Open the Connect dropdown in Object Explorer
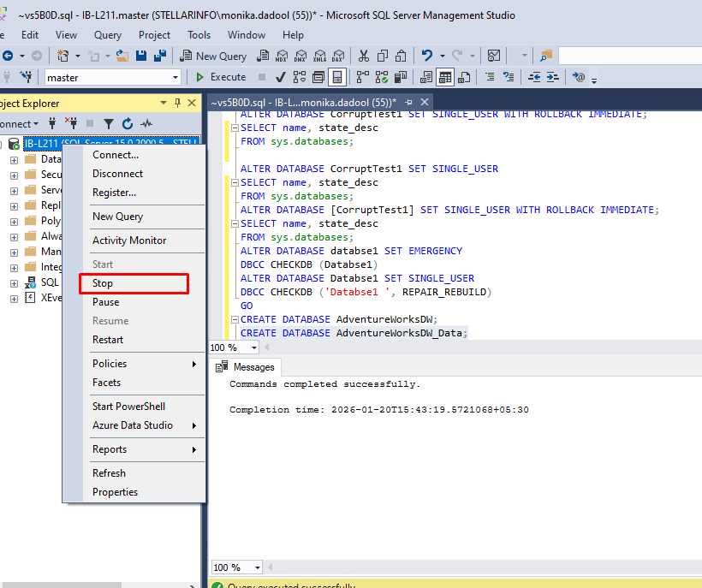The height and width of the screenshot is (588, 702). point(35,122)
